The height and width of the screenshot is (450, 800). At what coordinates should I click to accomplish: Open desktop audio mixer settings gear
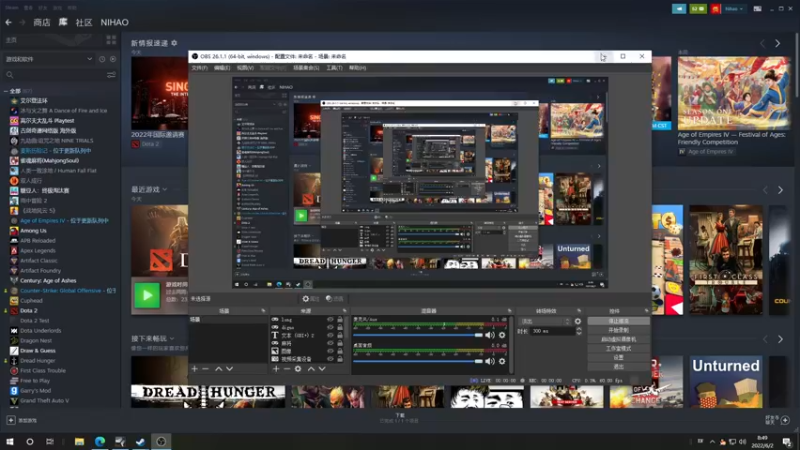pos(502,361)
